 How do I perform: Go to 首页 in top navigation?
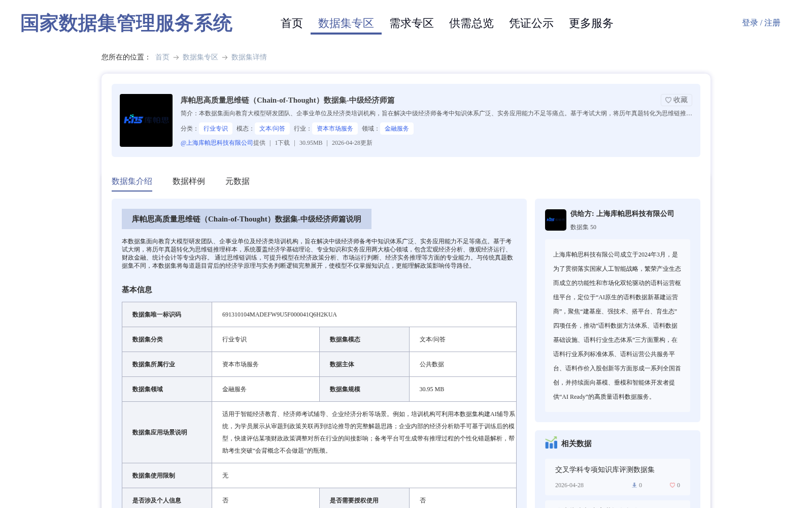pos(292,23)
